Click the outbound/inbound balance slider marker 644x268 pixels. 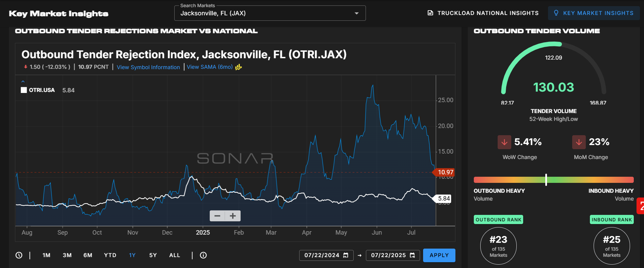coord(546,179)
